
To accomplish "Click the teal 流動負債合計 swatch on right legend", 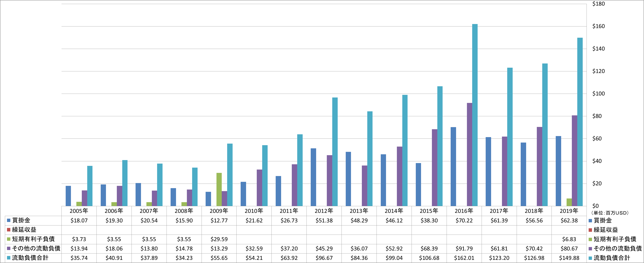I will (590, 258).
